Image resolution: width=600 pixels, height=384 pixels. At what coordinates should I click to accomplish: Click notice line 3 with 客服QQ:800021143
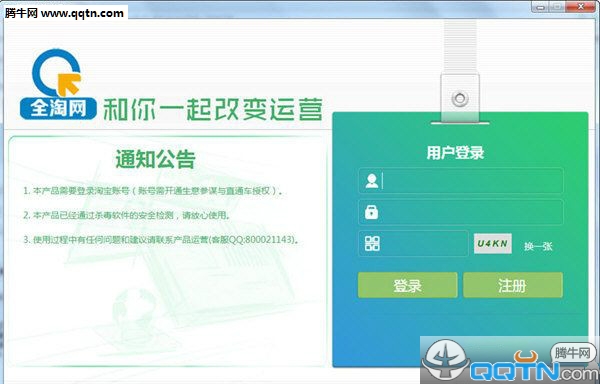[x=161, y=240]
